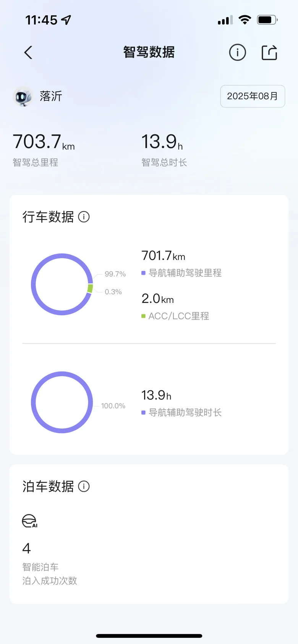Tap the 智驾数据 page title
Screen dimensions: 298x644
(x=149, y=52)
